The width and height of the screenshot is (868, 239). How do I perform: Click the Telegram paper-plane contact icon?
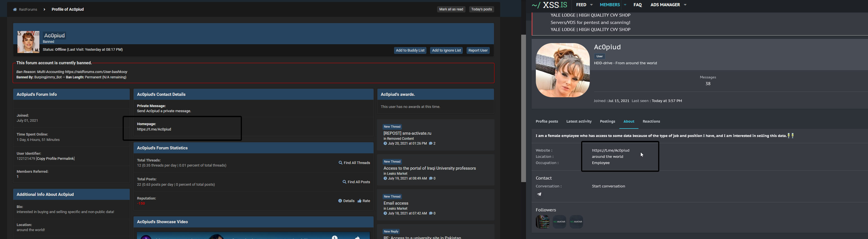pos(539,194)
